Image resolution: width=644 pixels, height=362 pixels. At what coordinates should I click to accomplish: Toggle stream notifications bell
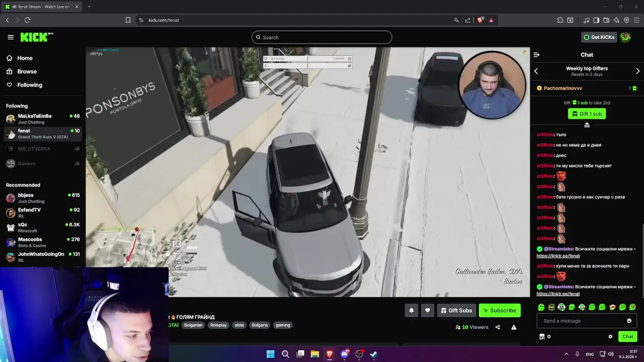[x=411, y=310]
